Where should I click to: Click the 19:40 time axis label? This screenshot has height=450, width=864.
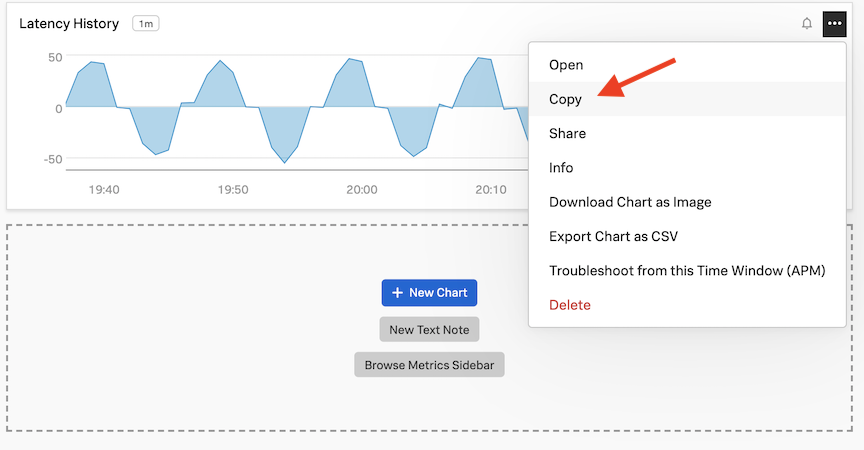[x=104, y=189]
